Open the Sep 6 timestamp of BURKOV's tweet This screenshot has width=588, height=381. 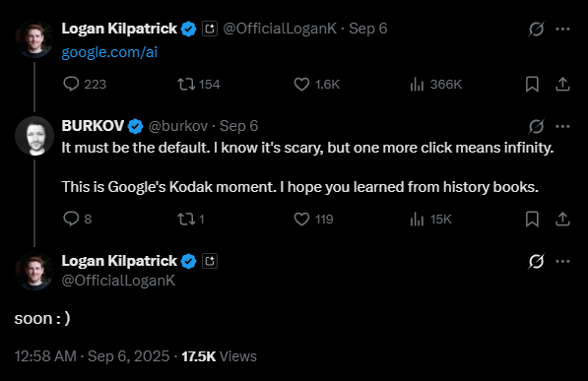(x=239, y=126)
